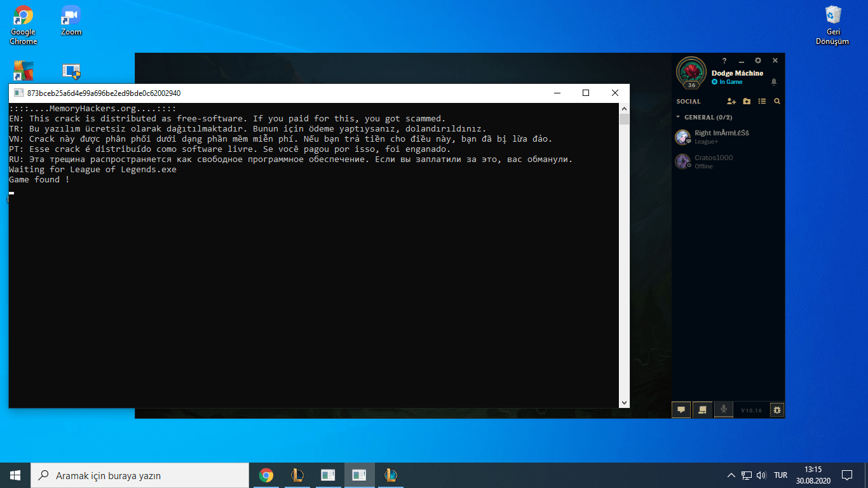The width and height of the screenshot is (868, 488).
Task: Maximize the console window
Action: [x=586, y=93]
